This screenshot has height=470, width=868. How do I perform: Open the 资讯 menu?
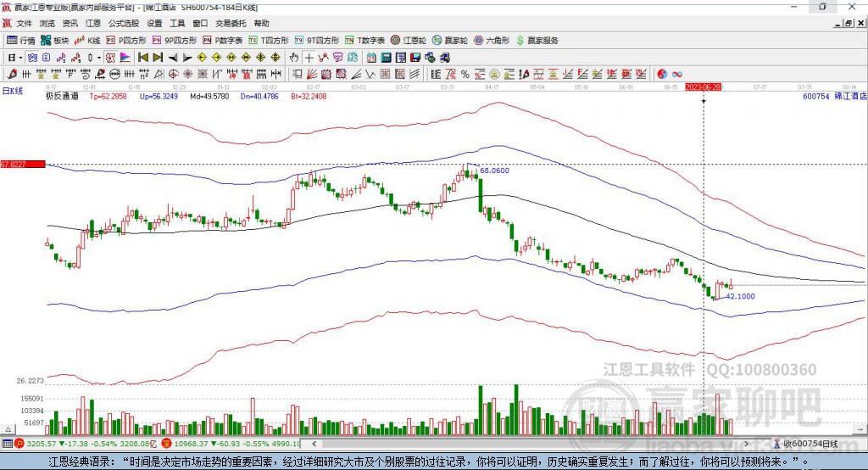tap(70, 23)
